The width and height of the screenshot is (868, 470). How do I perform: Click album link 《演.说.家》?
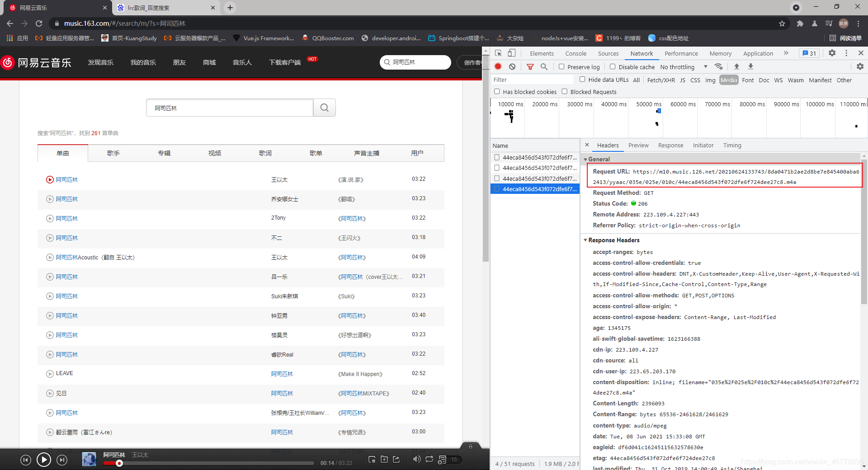[351, 179]
